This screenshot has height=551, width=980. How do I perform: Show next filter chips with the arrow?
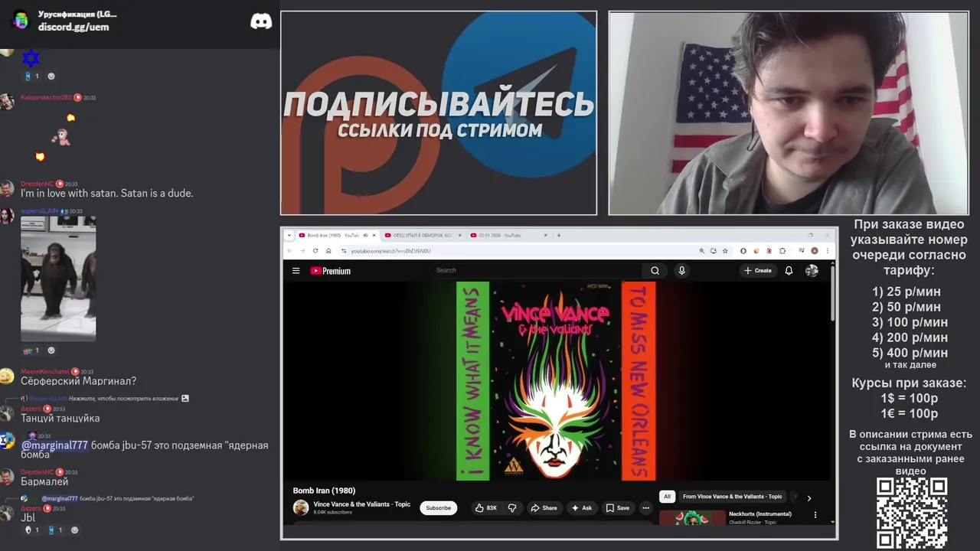[x=808, y=497]
